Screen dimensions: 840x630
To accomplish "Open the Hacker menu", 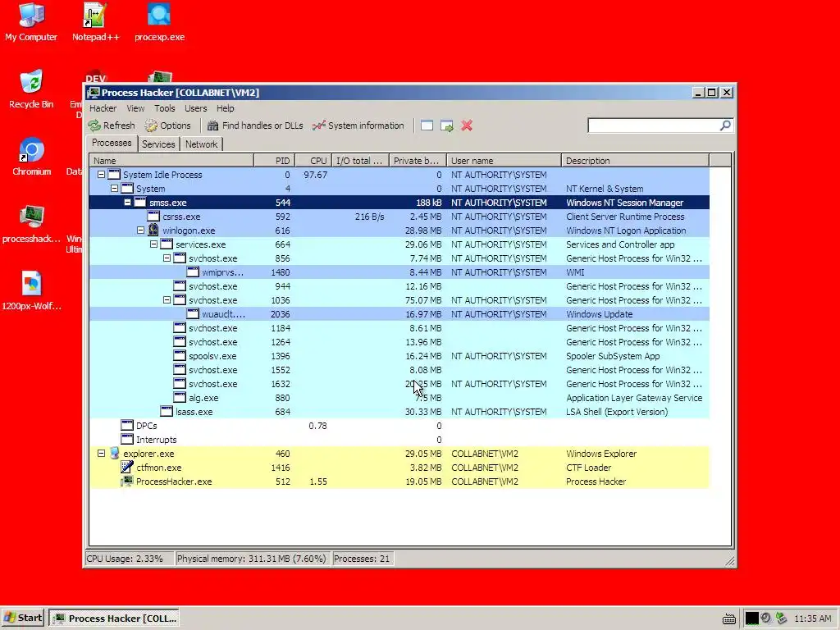I will coord(103,108).
